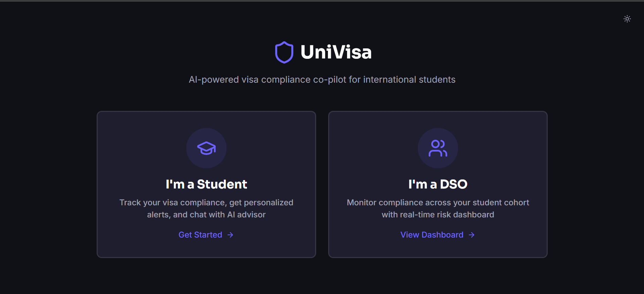Click the DSO users group icon

[x=438, y=148]
